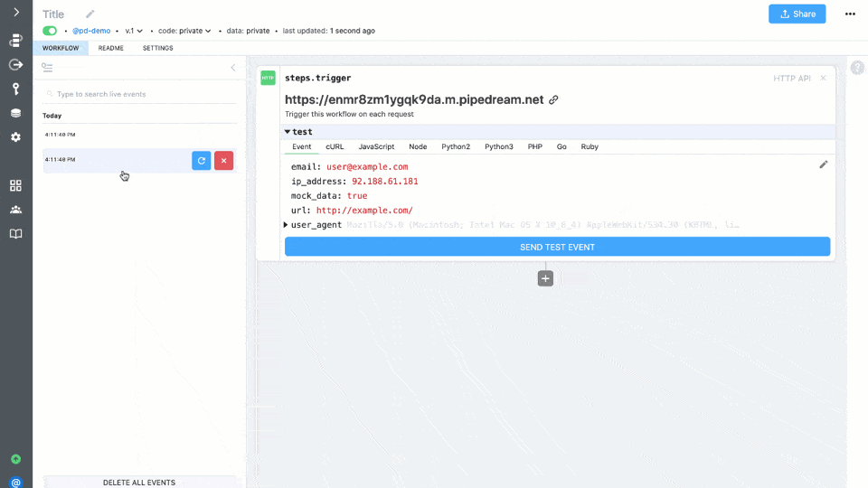
Task: Delete the selected event with the red X
Action: [223, 160]
